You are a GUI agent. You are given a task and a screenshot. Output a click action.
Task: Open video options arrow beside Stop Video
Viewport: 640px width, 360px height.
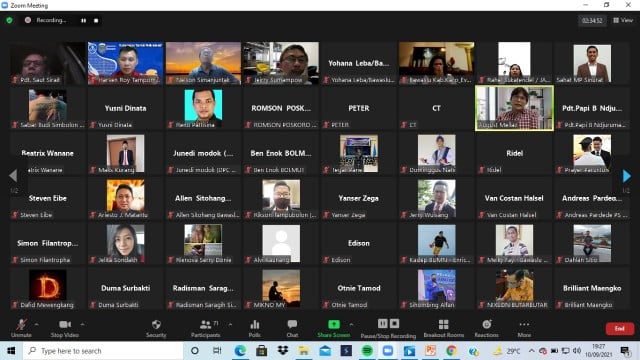[x=82, y=324]
